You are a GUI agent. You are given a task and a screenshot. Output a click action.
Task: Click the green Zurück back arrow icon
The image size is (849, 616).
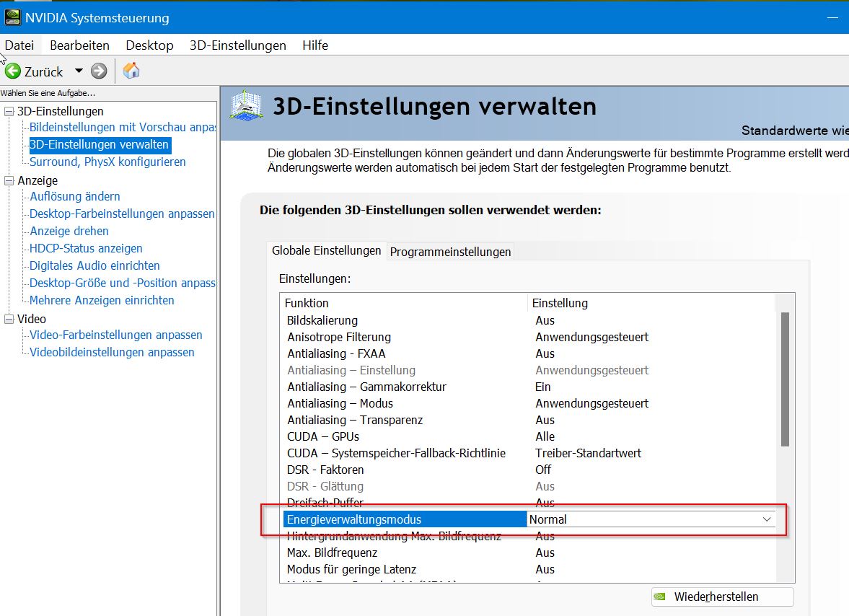tap(12, 71)
